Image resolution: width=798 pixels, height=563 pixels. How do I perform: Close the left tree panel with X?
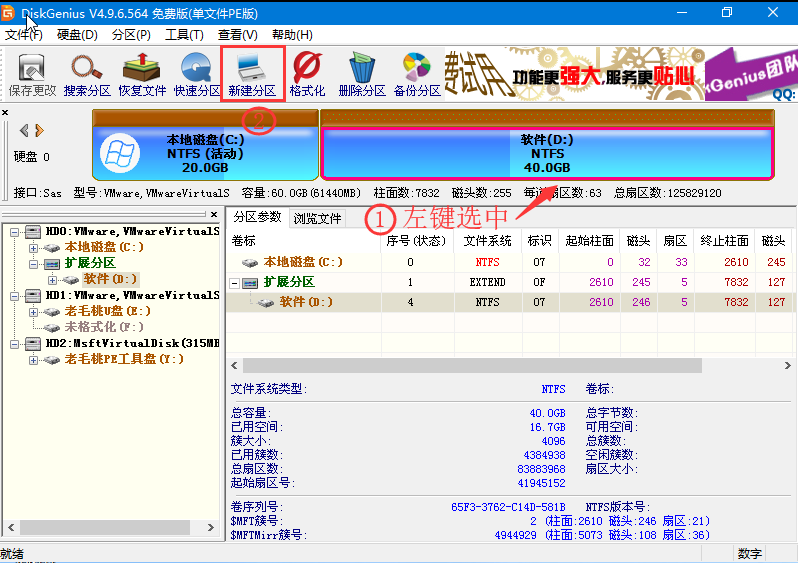[x=214, y=214]
